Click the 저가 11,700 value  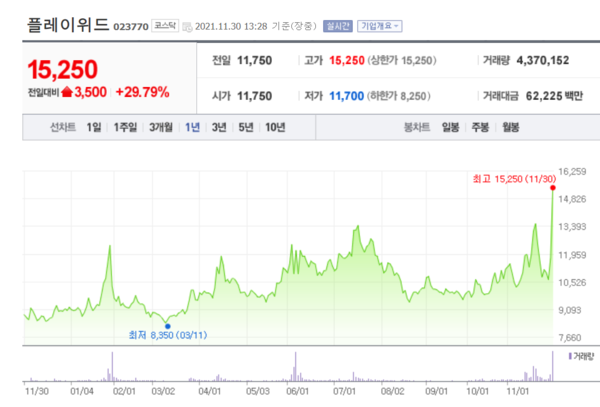(347, 96)
